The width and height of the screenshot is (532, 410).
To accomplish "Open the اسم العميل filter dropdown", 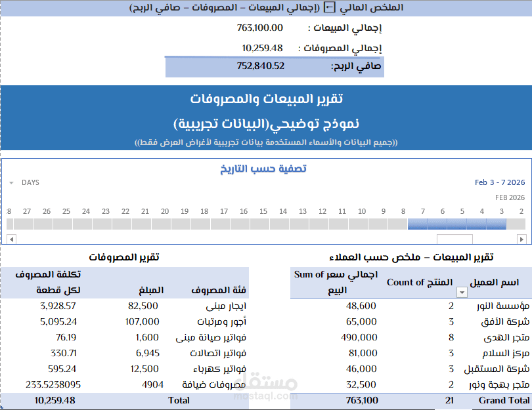I will (462, 292).
